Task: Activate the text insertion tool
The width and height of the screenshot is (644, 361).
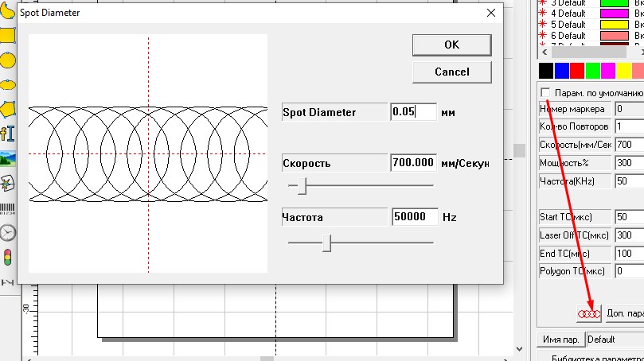Action: pos(7,132)
